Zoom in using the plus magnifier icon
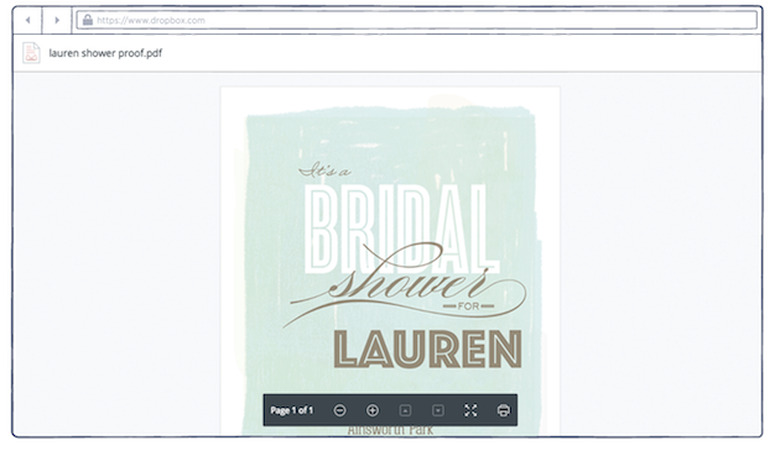The height and width of the screenshot is (451, 780). [x=372, y=410]
